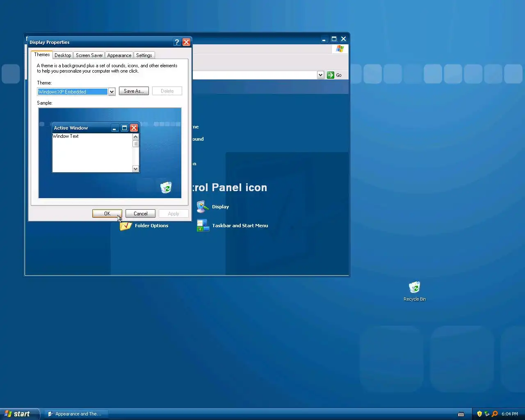Click the Save As... button
Image resolution: width=525 pixels, height=420 pixels.
(134, 91)
